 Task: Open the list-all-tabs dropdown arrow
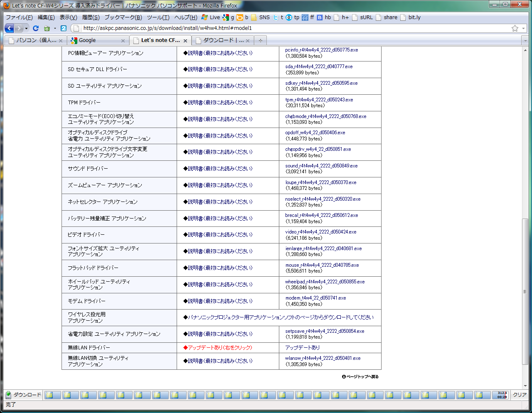pyautogui.click(x=525, y=41)
